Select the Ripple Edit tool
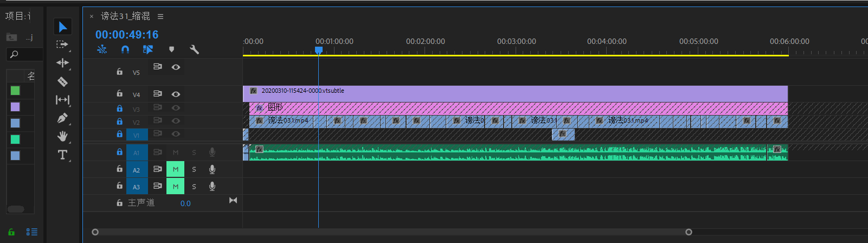Image resolution: width=868 pixels, height=243 pixels. click(62, 63)
